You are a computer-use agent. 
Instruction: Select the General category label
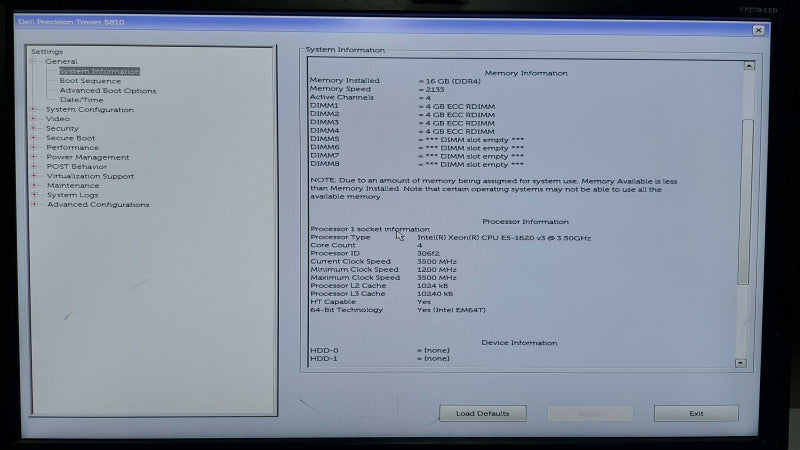point(61,61)
